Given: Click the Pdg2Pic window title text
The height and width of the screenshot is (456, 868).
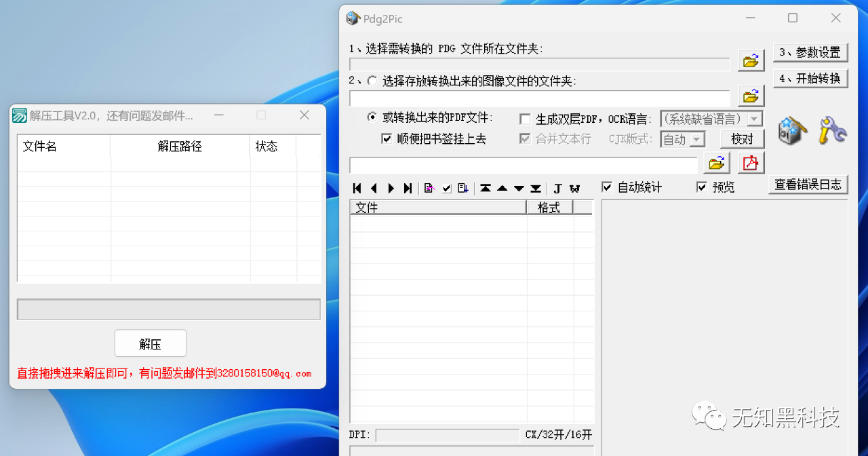Looking at the screenshot, I should (x=383, y=19).
